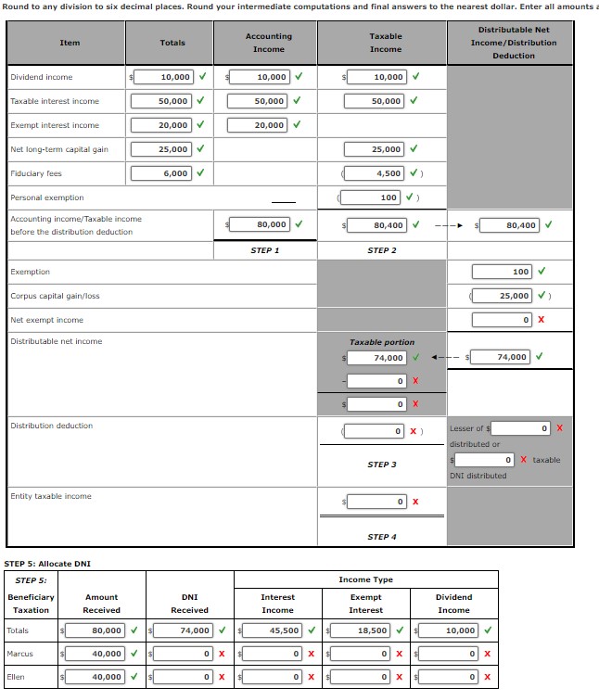Click Ellen DNI Received field
The width and height of the screenshot is (599, 700).
click(x=183, y=677)
